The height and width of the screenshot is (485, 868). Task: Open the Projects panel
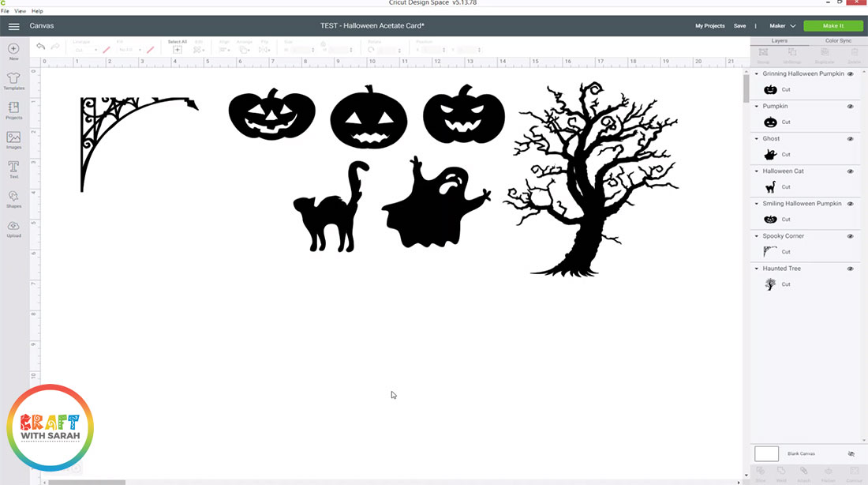(13, 110)
